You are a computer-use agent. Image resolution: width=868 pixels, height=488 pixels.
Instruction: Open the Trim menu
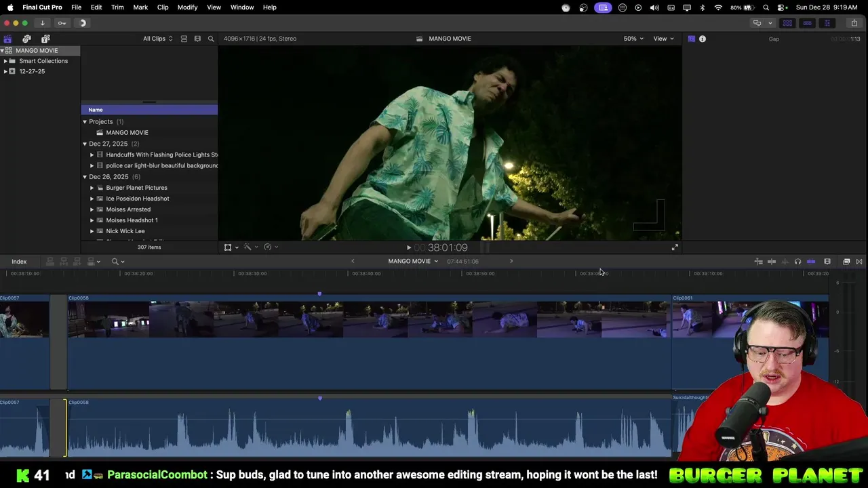point(117,7)
